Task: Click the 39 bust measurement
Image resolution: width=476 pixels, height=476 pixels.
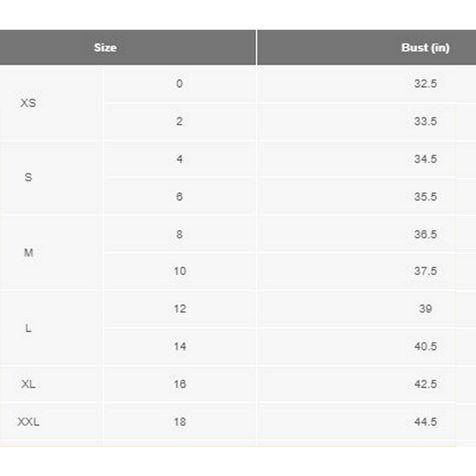Action: click(x=425, y=309)
